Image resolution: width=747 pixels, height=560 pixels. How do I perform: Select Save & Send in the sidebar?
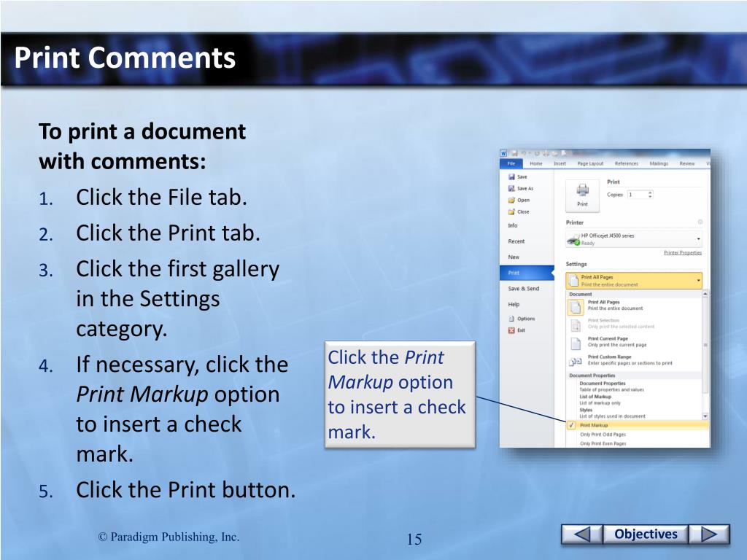tap(524, 289)
